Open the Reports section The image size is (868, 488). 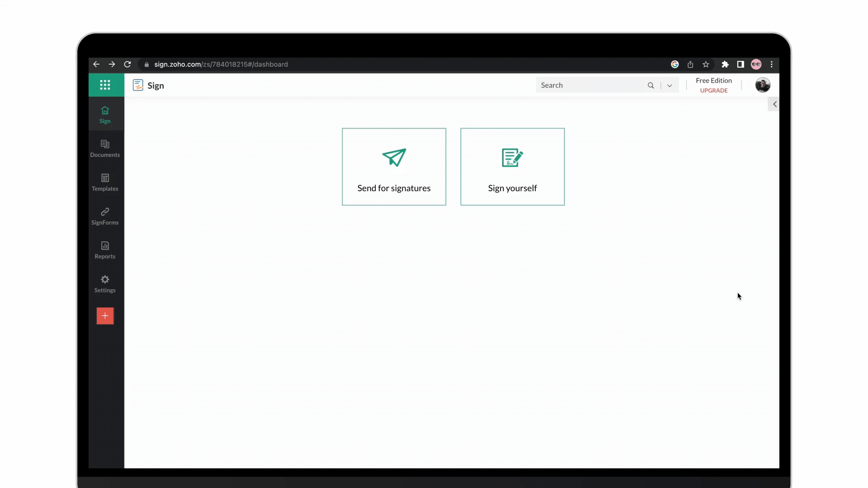click(105, 250)
